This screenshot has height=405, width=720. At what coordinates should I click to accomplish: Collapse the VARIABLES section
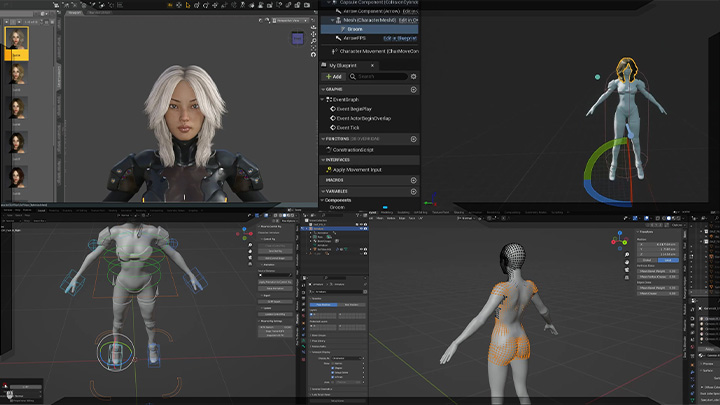tap(323, 191)
